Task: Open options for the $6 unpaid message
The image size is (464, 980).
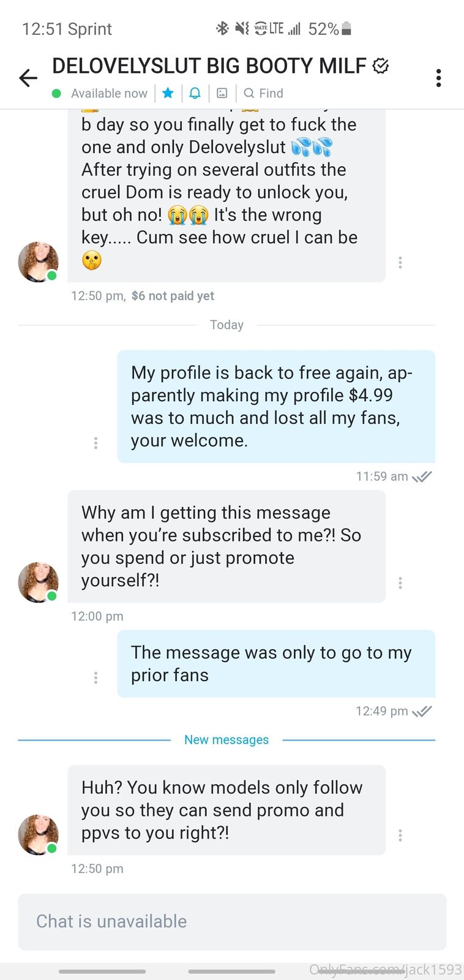Action: click(400, 263)
